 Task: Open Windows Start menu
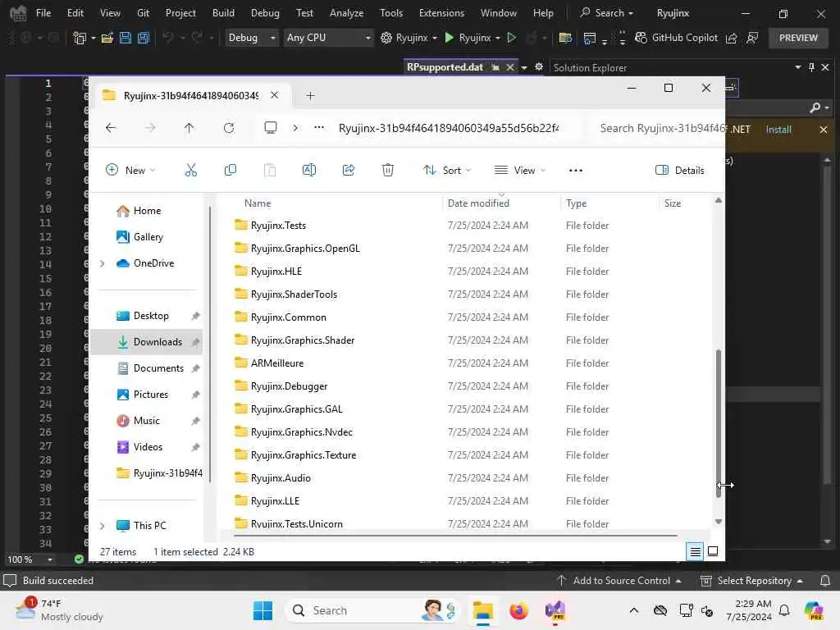click(262, 610)
